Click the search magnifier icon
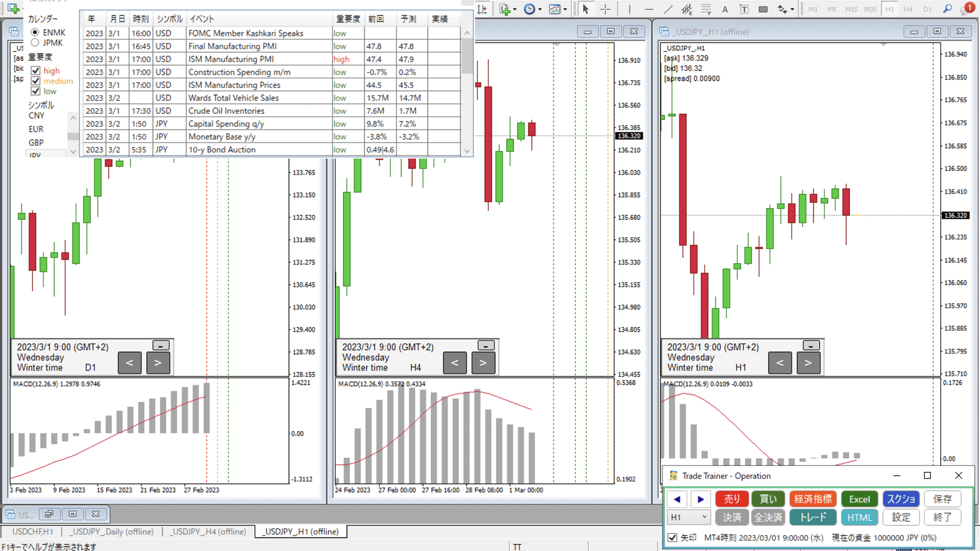 pos(947,9)
